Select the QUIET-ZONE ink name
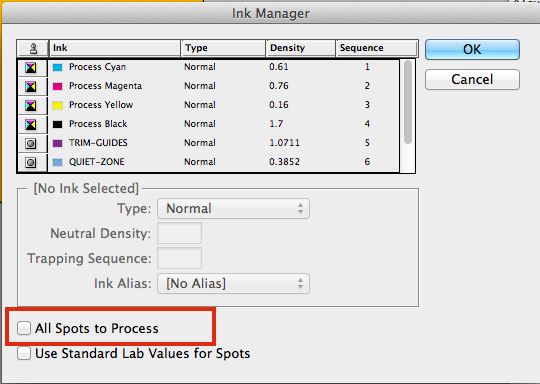The image size is (540, 384). point(97,162)
